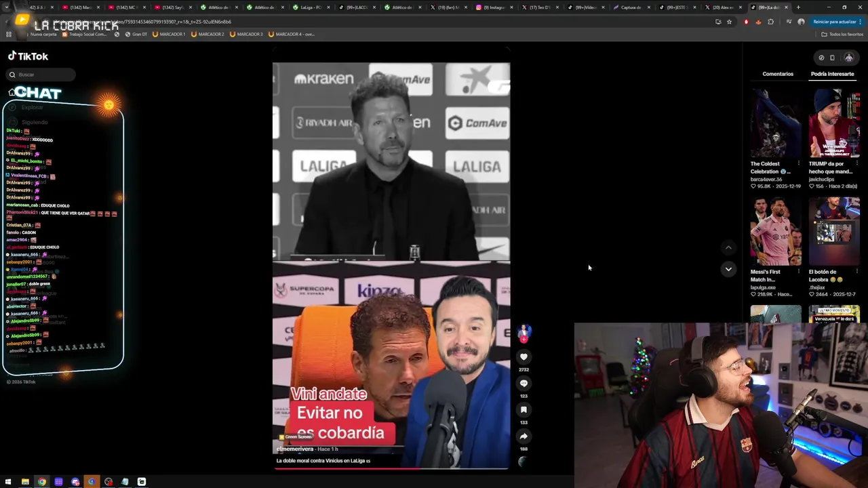
Task: Open a new browser tab with plus
Action: pos(798,7)
